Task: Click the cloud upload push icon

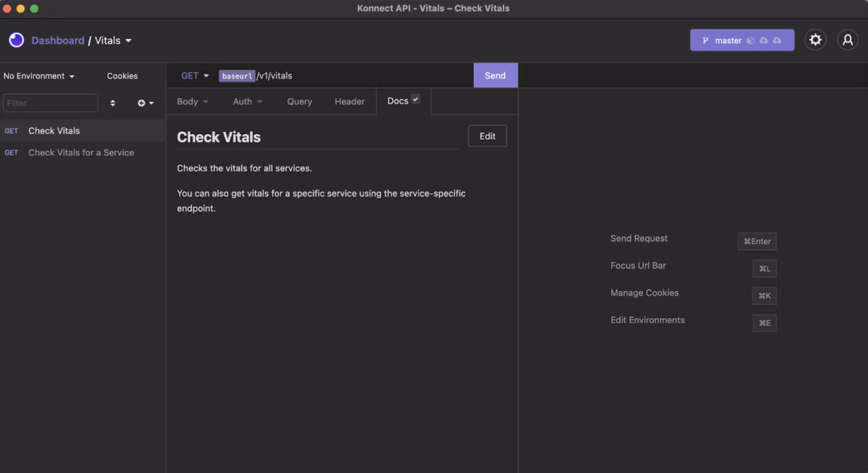Action: (x=777, y=40)
